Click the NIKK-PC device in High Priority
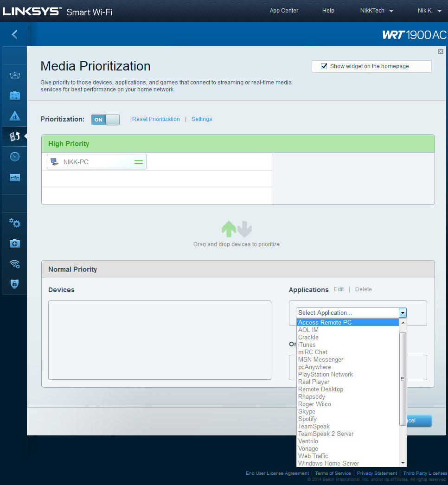 pos(96,162)
